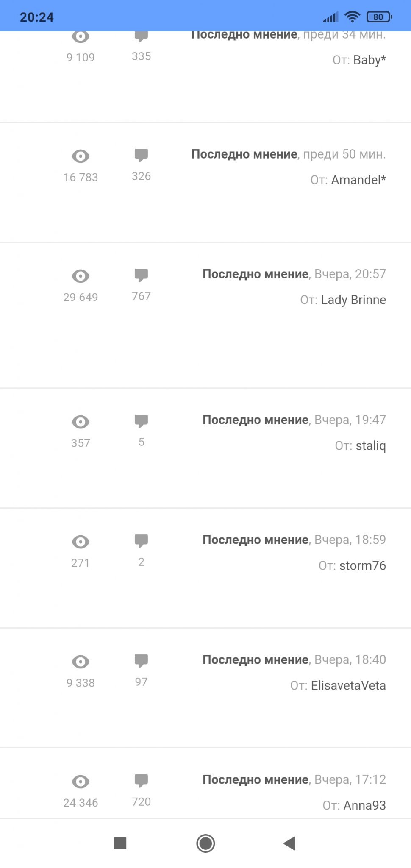Image resolution: width=411 pixels, height=868 pixels.
Task: Tap the comment icon above 97 replies
Action: click(x=141, y=661)
